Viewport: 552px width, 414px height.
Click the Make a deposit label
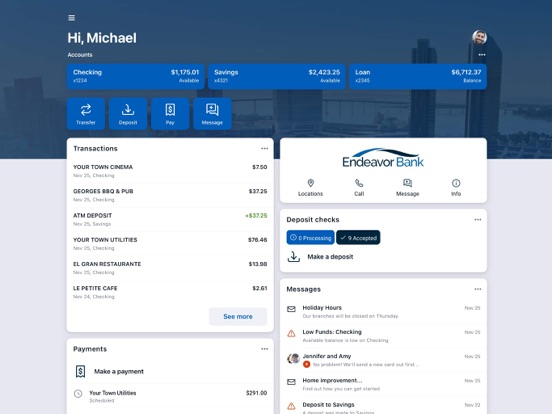tap(330, 257)
